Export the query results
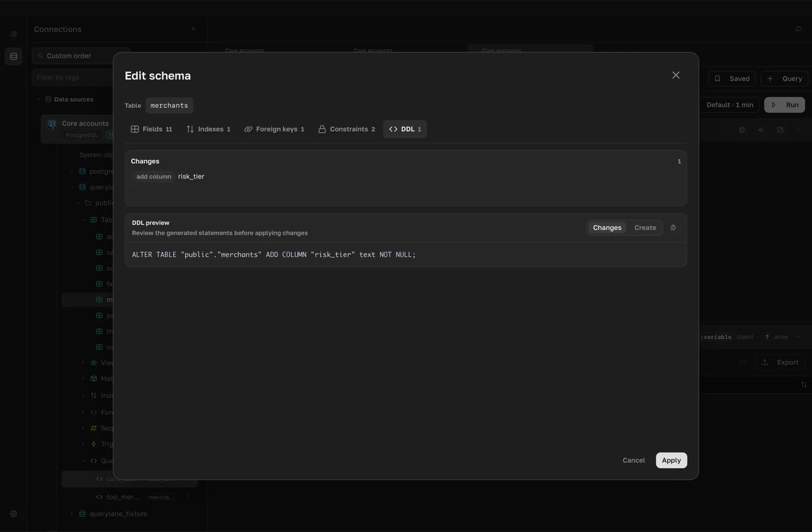The height and width of the screenshot is (532, 812). point(781,362)
